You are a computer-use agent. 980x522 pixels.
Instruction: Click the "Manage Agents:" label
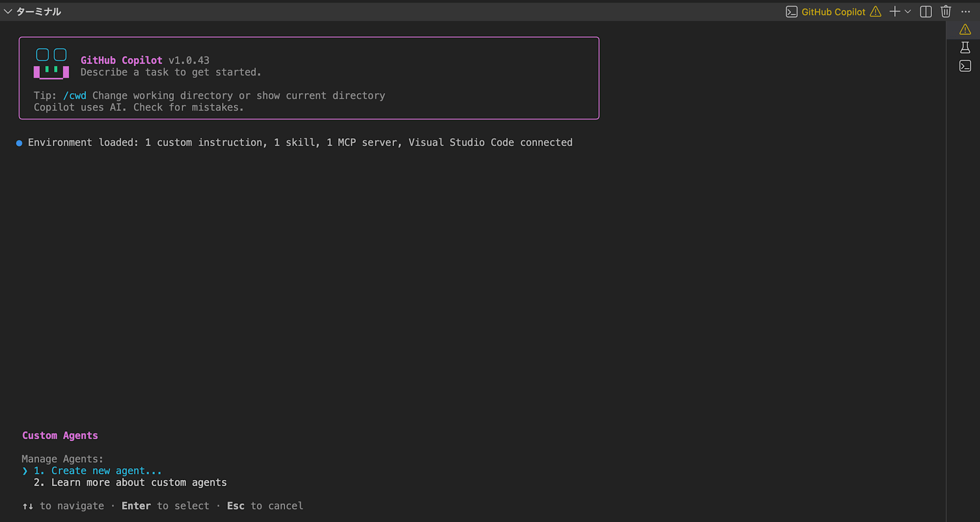(62, 459)
